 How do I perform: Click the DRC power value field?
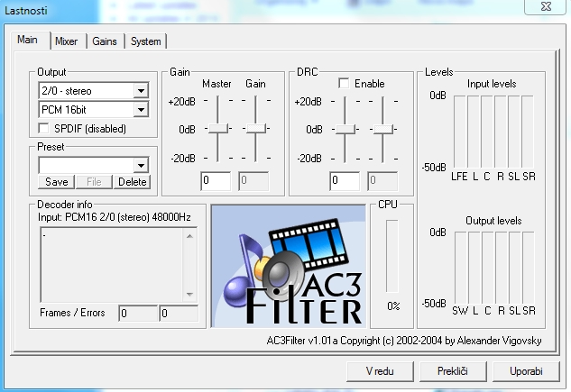(x=345, y=181)
